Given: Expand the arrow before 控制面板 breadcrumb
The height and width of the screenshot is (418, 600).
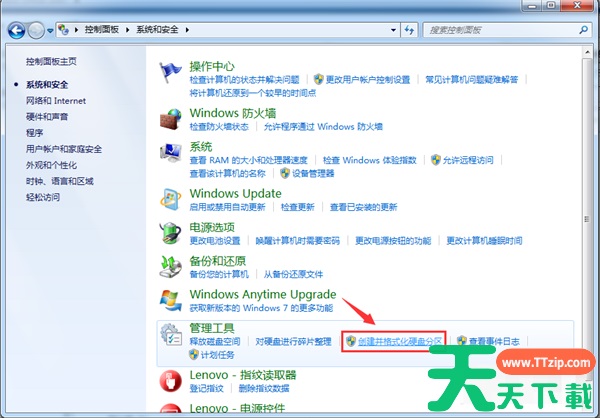Looking at the screenshot, I should (x=76, y=29).
